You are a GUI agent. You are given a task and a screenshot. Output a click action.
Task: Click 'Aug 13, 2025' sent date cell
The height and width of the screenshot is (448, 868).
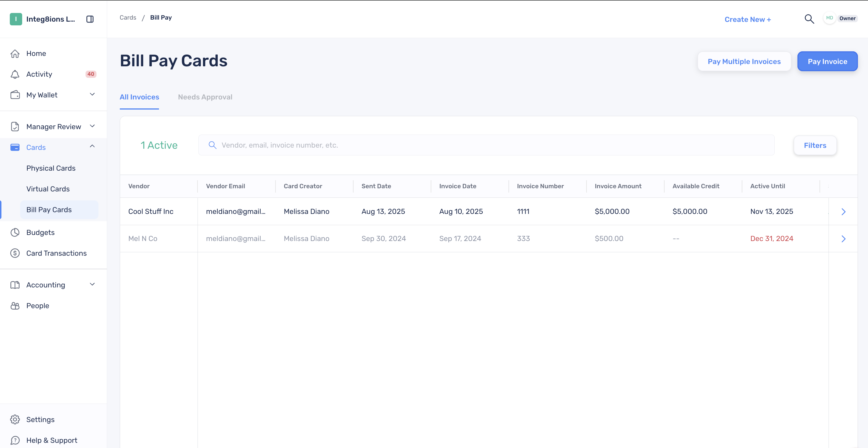coord(383,212)
